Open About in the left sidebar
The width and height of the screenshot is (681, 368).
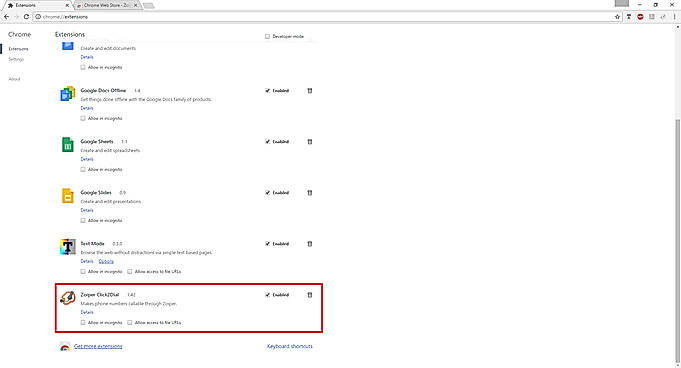(x=14, y=79)
